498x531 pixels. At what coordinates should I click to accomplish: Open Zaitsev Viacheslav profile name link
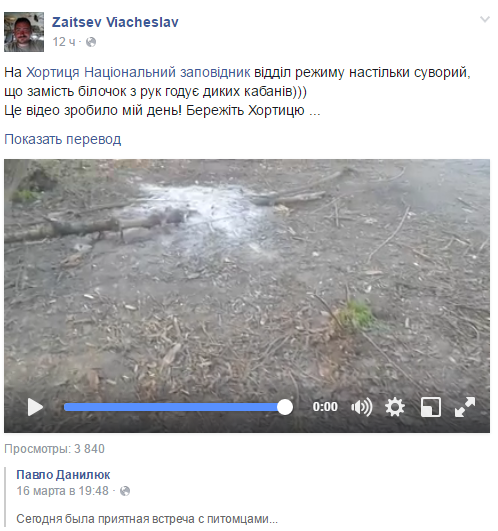(x=115, y=22)
